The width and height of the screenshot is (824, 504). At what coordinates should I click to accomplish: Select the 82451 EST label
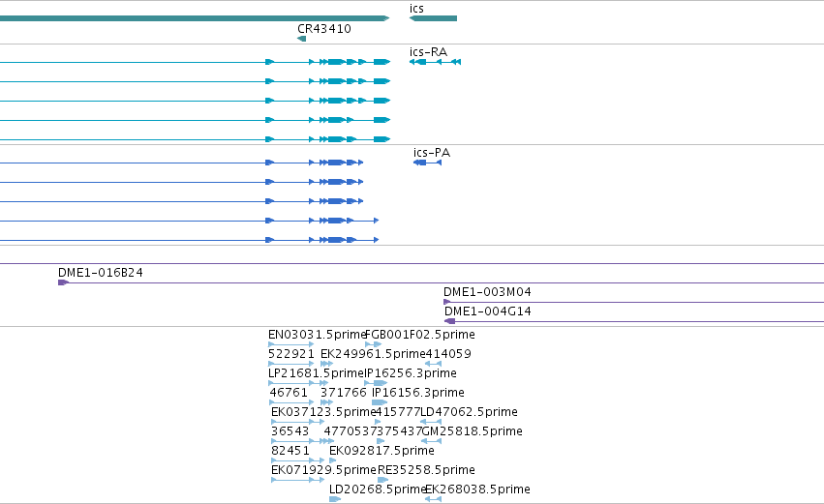tap(290, 451)
